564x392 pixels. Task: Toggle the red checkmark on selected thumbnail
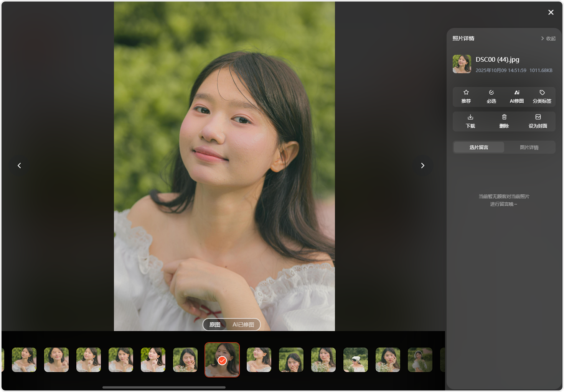[222, 361]
